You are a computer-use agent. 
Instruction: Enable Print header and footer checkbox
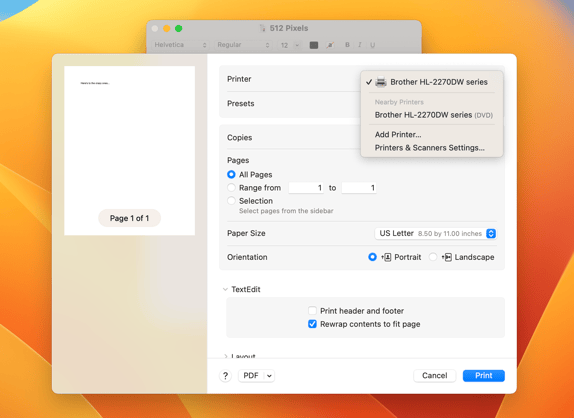tap(312, 311)
